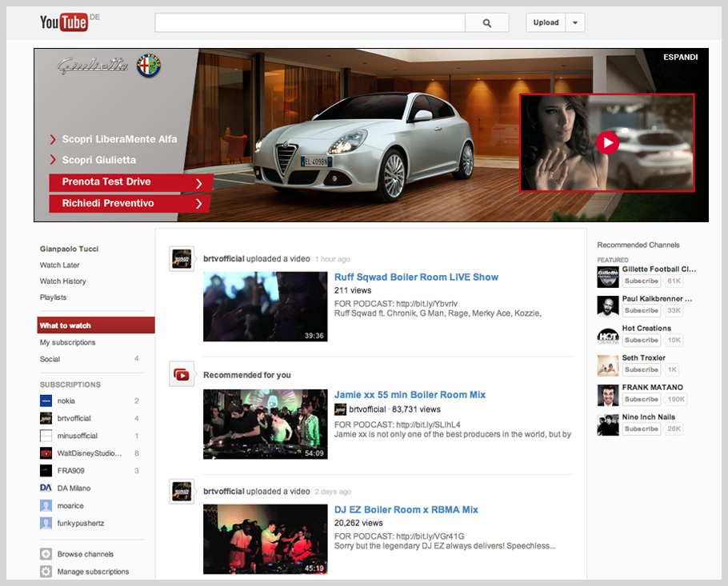Open Ruff Sqwad Boiler Room LIVE Show title
This screenshot has width=728, height=586.
point(417,277)
